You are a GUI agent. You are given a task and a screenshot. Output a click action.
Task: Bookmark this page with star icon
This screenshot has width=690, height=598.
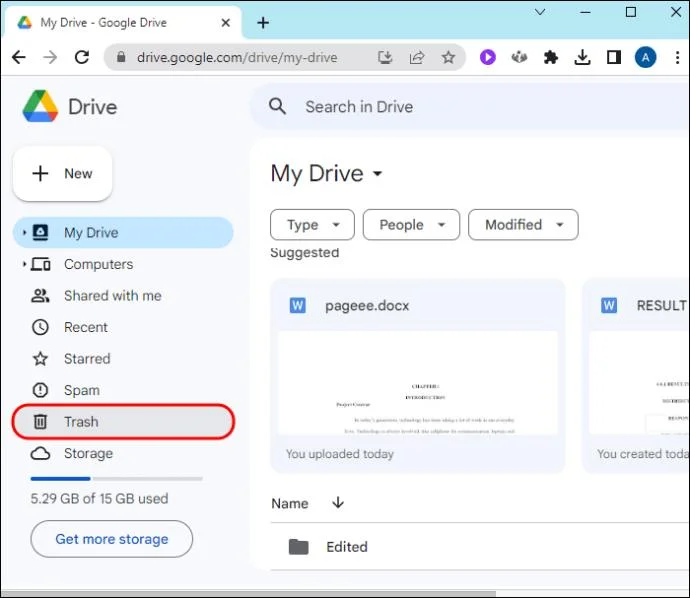448,57
